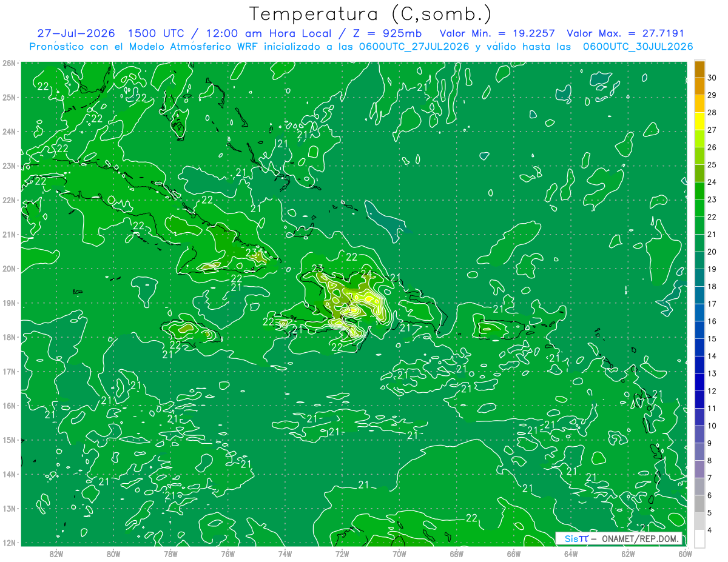Select the '27-Jul-2026' forecast date text
This screenshot has width=728, height=562.
[x=76, y=33]
